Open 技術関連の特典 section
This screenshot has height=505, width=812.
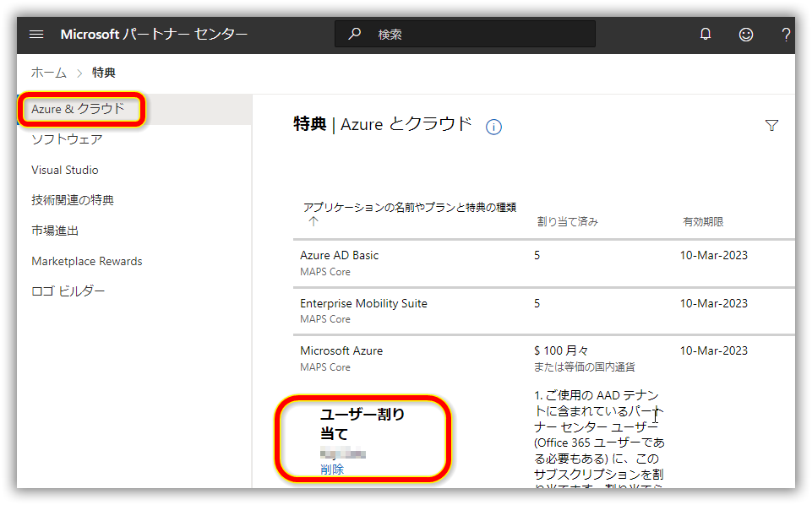pos(73,200)
